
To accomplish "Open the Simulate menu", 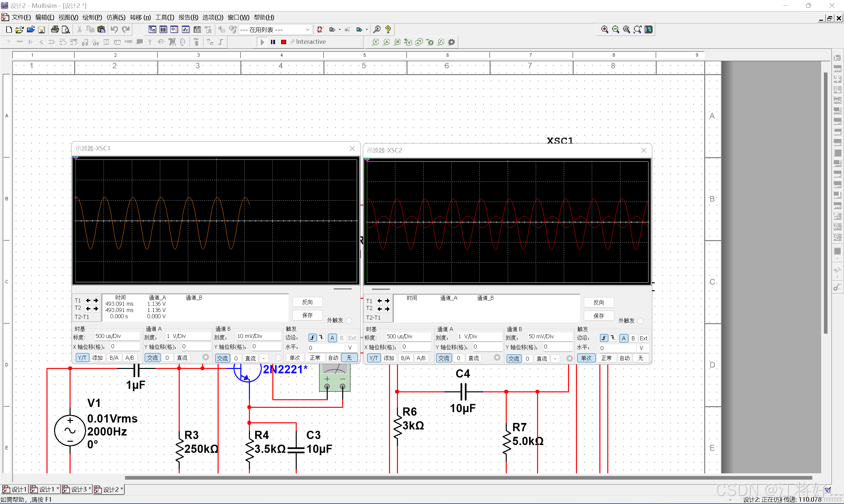I will pos(116,17).
